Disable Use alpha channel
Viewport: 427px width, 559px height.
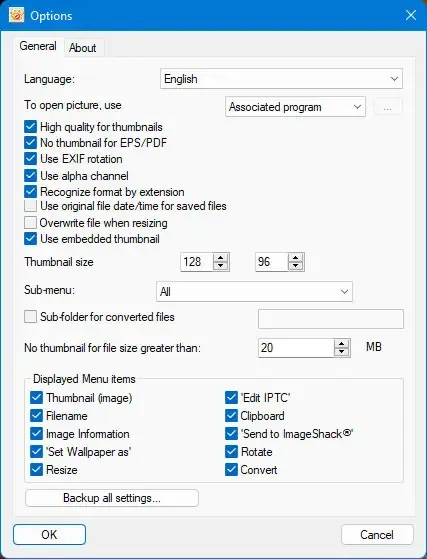click(31, 175)
